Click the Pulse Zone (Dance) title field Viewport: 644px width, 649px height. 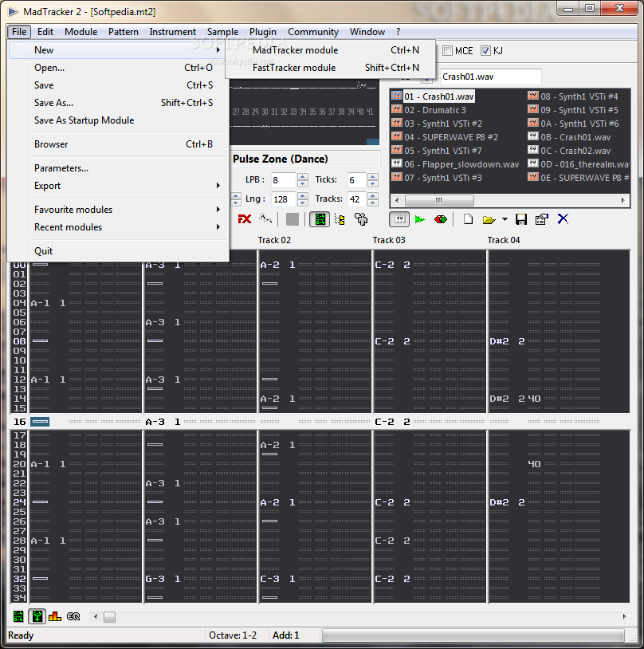[305, 159]
